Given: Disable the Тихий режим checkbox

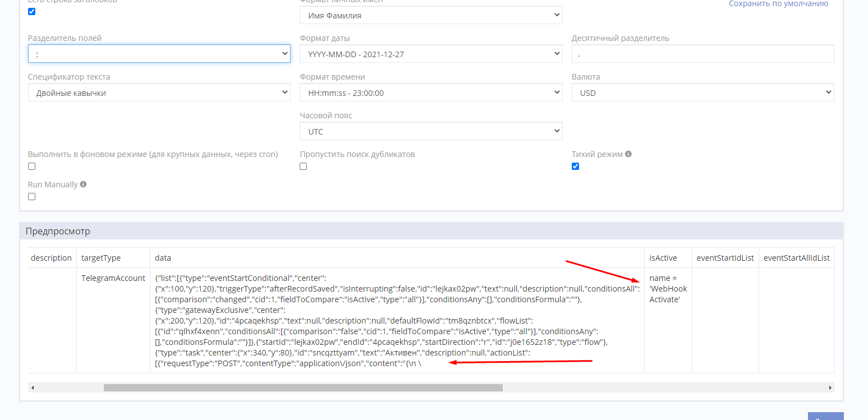Looking at the screenshot, I should (575, 167).
